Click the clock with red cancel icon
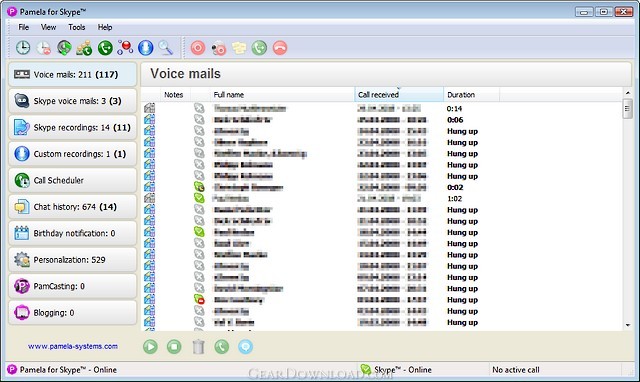 (44, 48)
